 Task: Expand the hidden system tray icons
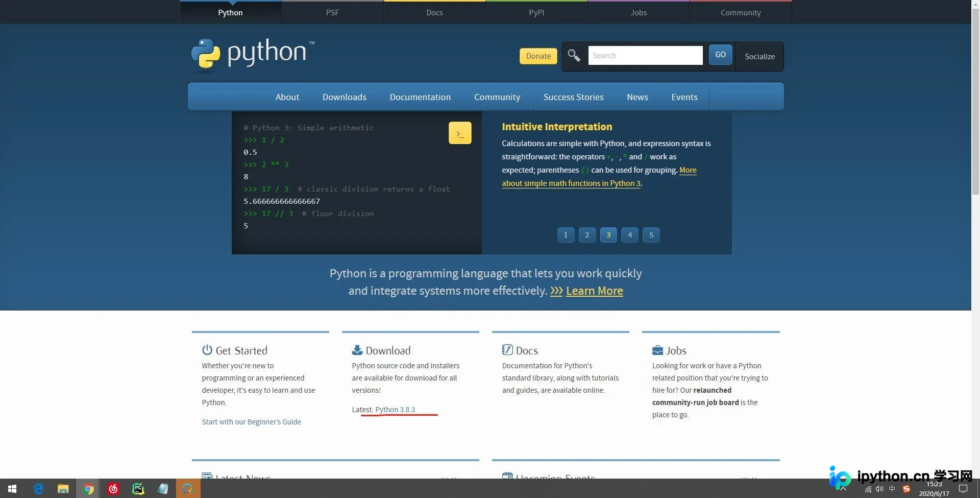point(844,489)
